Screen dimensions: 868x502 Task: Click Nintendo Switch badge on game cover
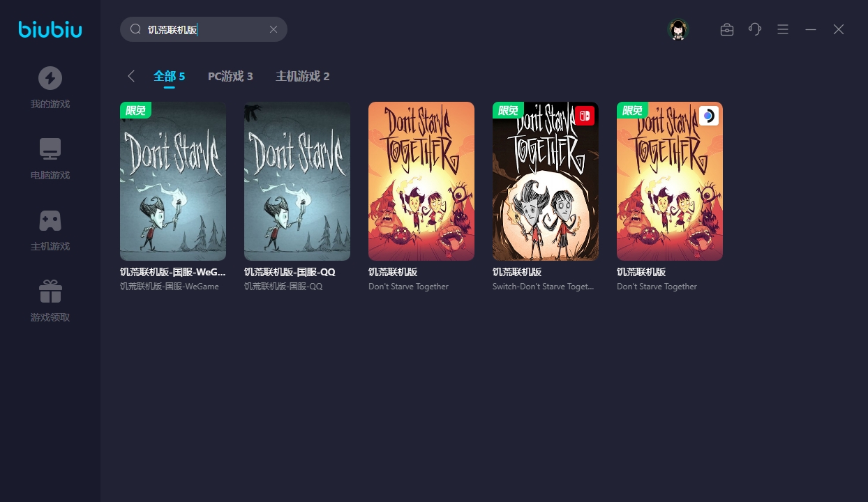click(585, 116)
